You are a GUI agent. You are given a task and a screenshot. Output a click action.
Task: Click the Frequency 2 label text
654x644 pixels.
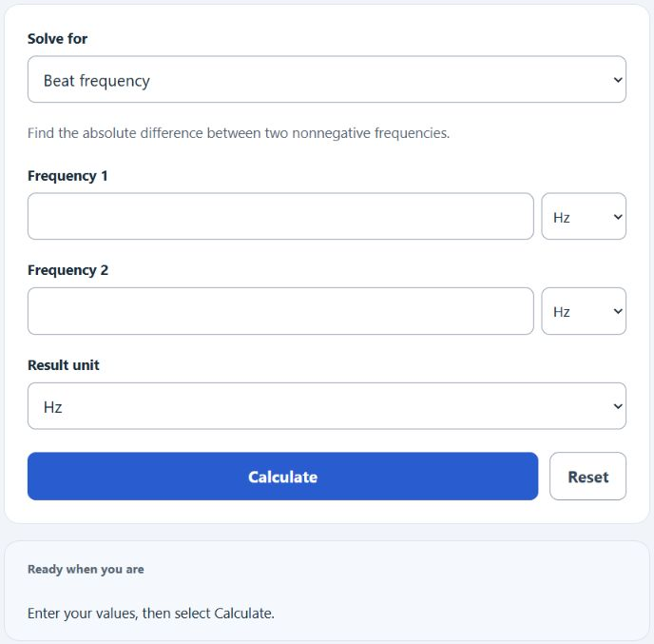[68, 270]
